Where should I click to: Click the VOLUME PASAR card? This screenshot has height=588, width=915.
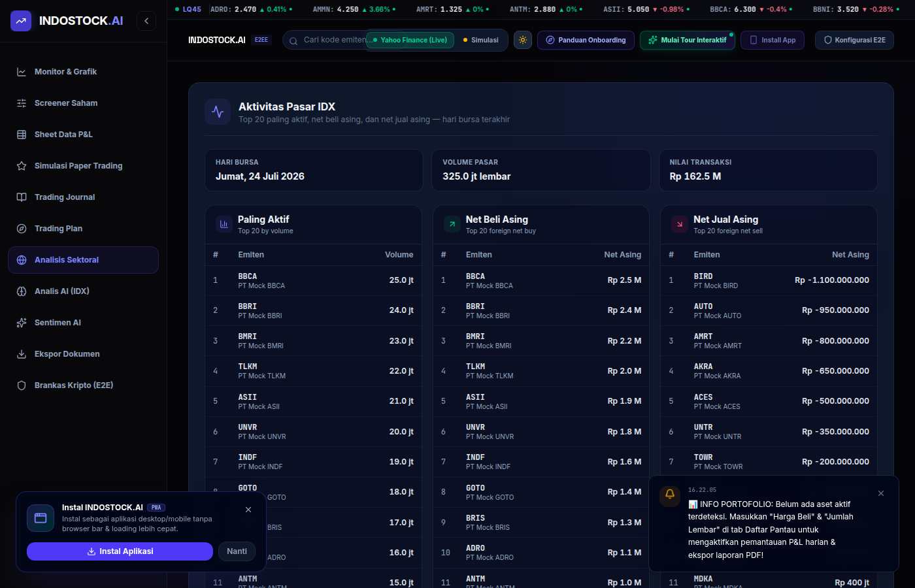coord(541,170)
